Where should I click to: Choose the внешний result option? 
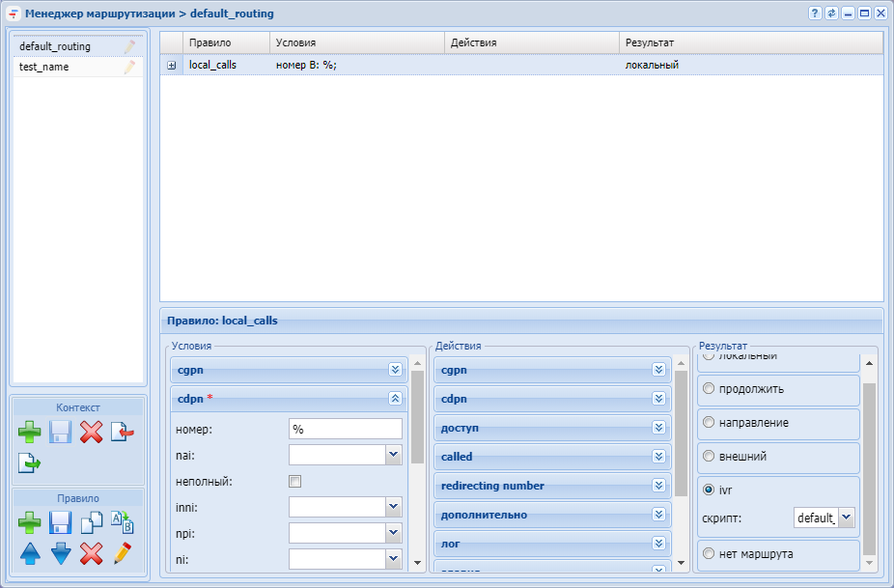click(x=709, y=457)
